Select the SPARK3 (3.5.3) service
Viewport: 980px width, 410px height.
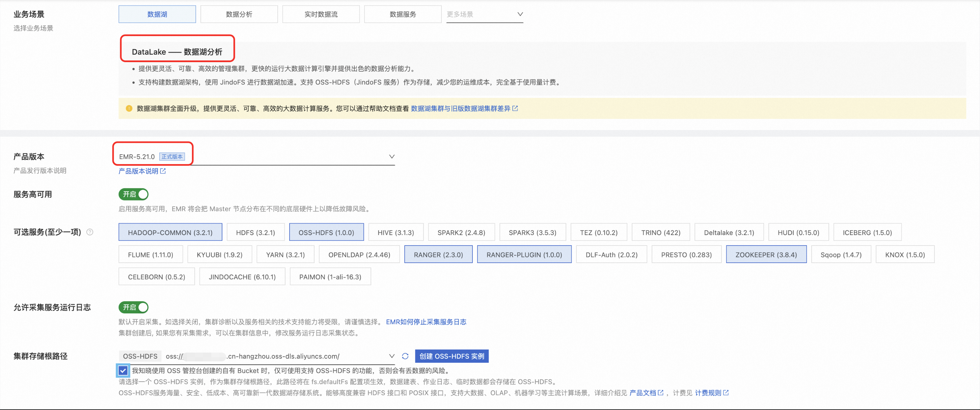pos(533,232)
